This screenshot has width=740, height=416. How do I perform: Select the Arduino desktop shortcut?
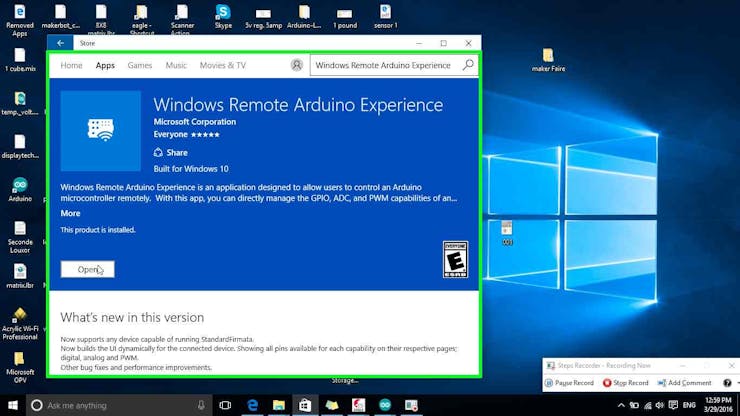coord(20,190)
